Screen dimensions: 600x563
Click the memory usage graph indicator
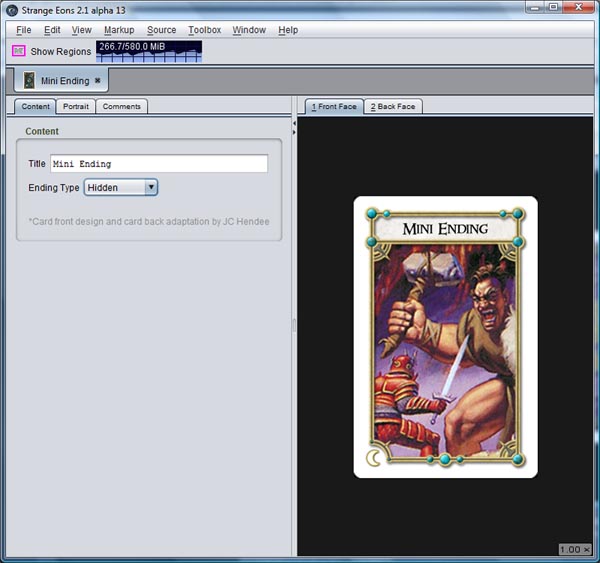[146, 51]
